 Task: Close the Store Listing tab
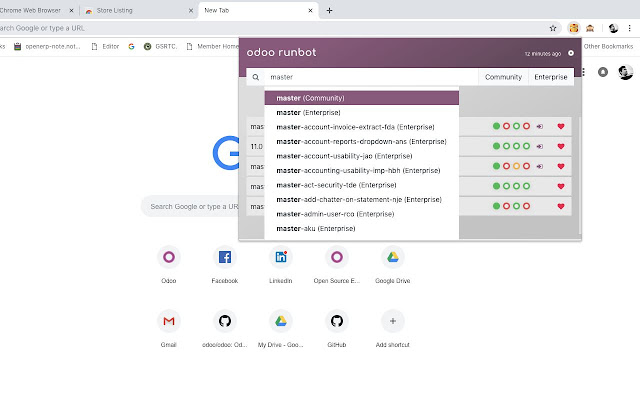(x=191, y=11)
